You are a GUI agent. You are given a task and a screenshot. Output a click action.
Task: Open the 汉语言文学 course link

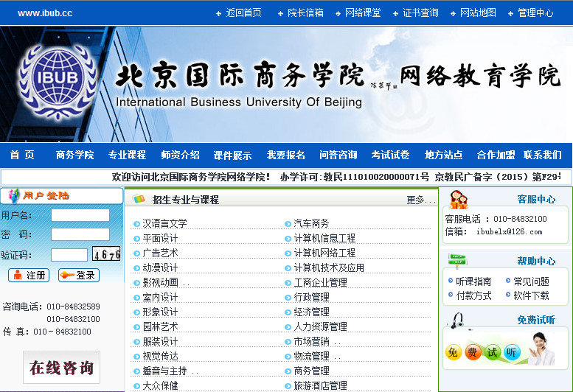pyautogui.click(x=164, y=223)
